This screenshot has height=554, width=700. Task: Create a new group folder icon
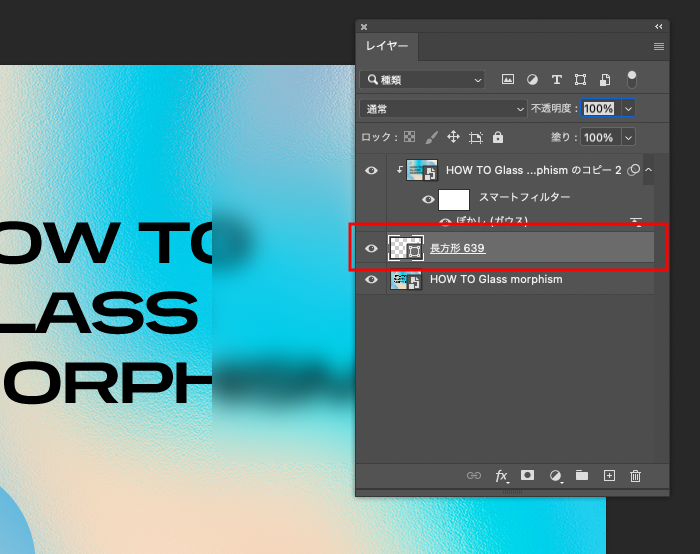click(x=582, y=475)
